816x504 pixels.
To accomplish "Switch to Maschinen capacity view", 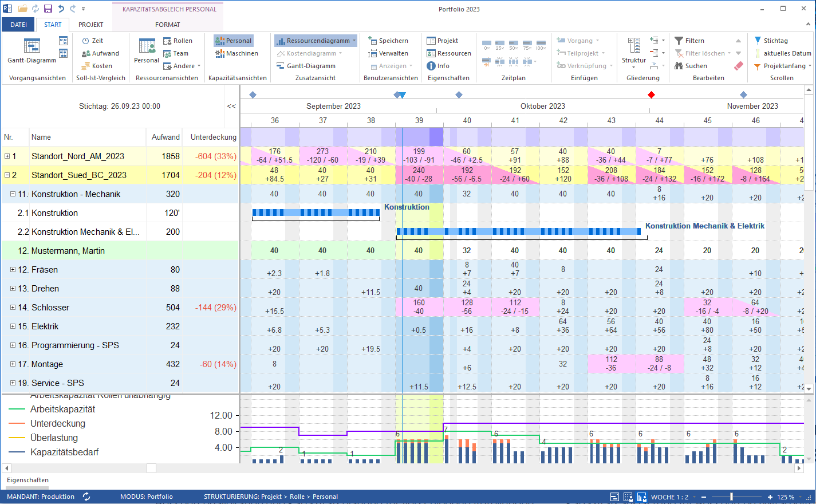I will 236,53.
